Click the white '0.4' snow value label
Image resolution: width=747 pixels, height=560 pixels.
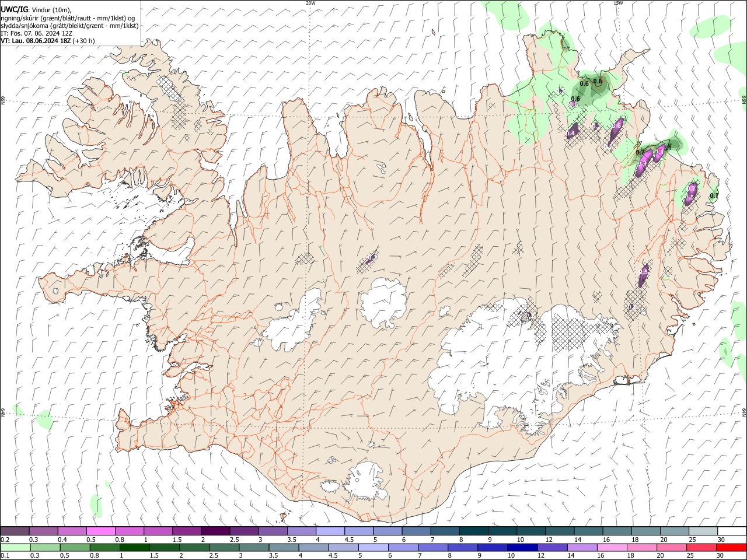pos(571,134)
